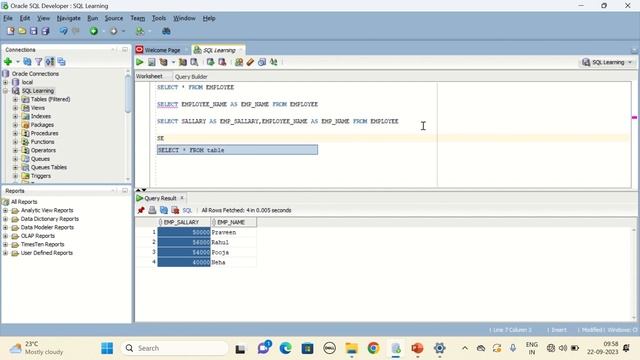Click the SQL Tuning Advisor icon
This screenshot has width=640, height=360.
click(194, 62)
